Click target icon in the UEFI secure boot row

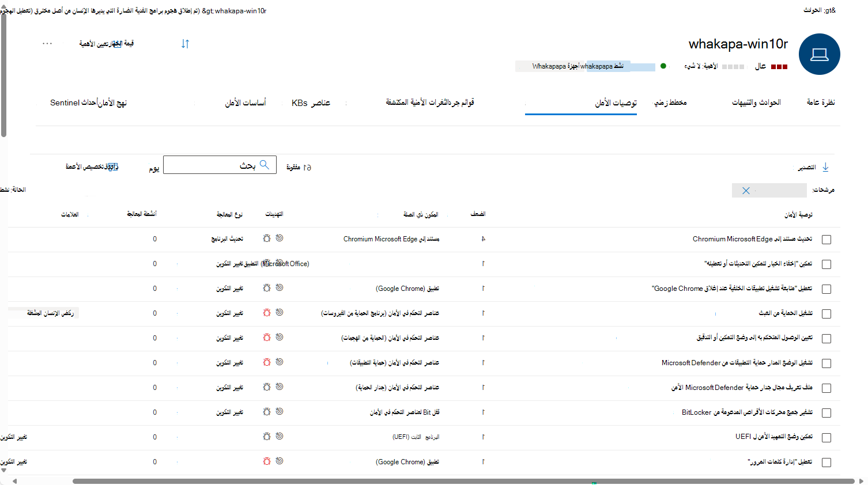point(280,436)
